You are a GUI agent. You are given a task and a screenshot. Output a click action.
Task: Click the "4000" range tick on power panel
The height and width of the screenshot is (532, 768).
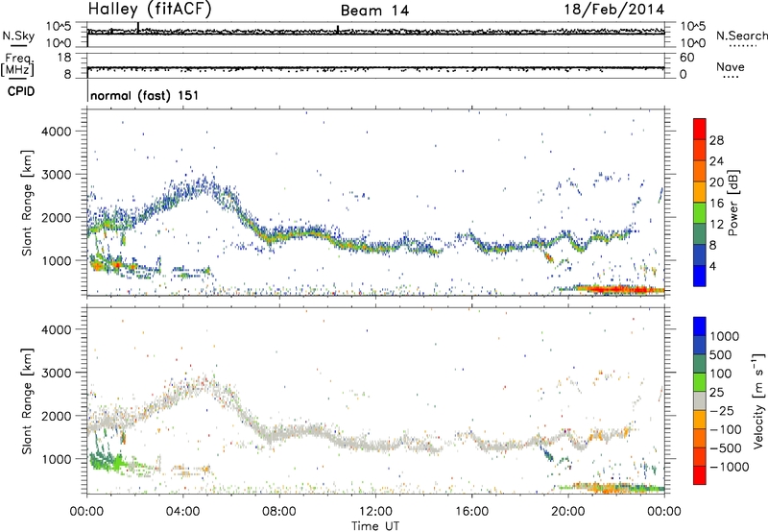coord(56,132)
